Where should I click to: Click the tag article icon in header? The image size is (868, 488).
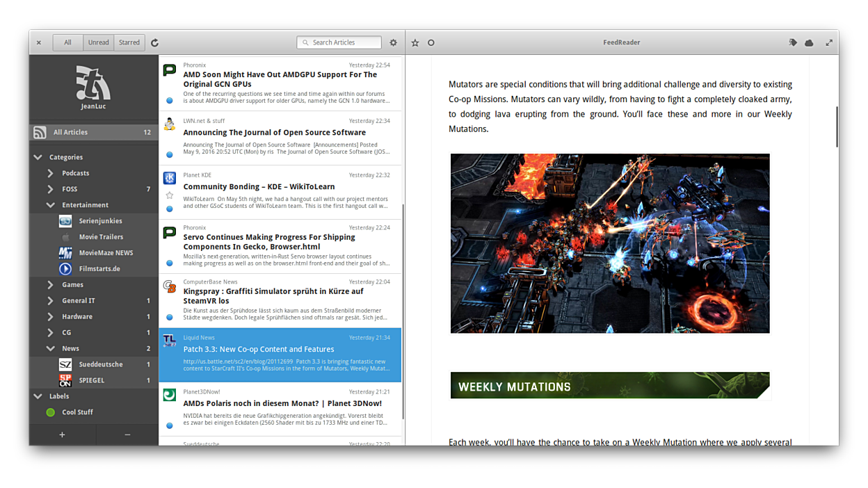(792, 42)
